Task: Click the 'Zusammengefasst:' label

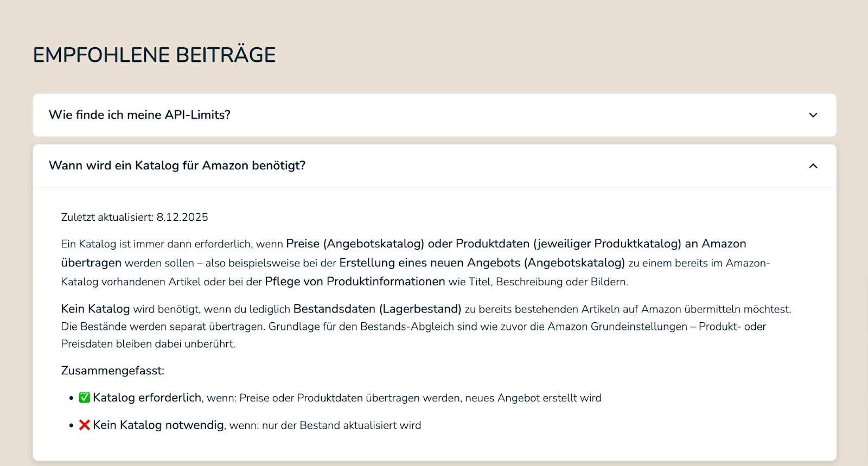Action: coord(112,371)
